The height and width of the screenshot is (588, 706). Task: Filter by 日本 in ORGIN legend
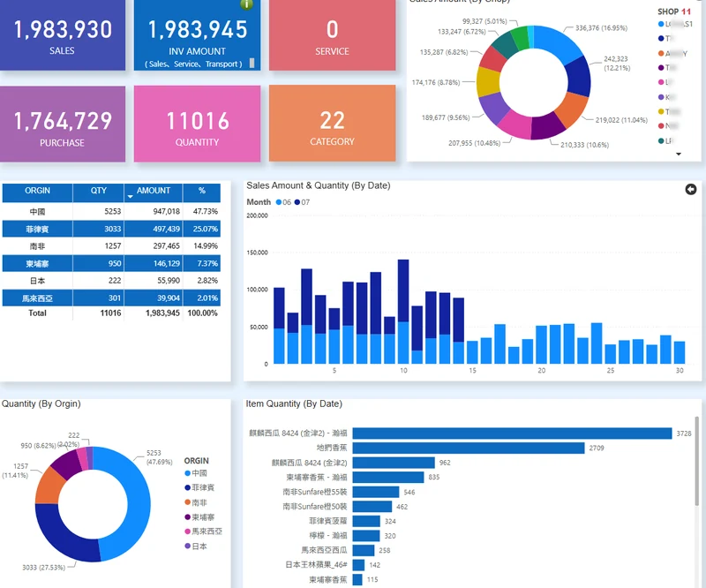(196, 547)
